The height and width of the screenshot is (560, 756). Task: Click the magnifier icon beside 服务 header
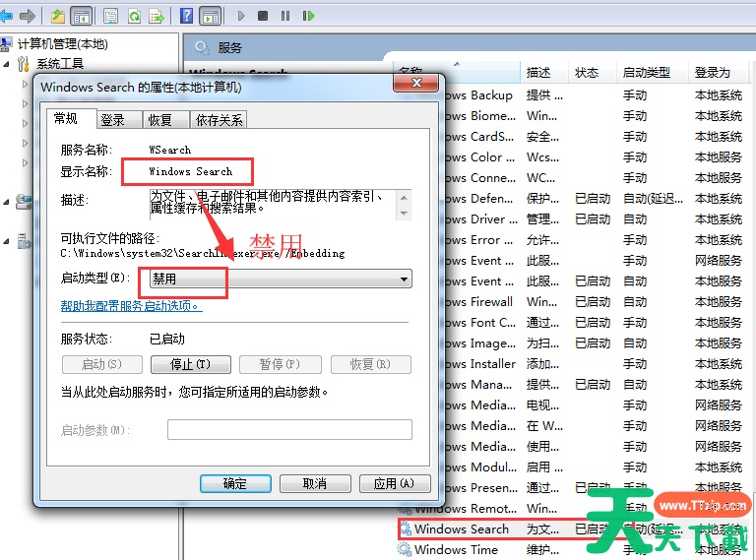pyautogui.click(x=202, y=47)
